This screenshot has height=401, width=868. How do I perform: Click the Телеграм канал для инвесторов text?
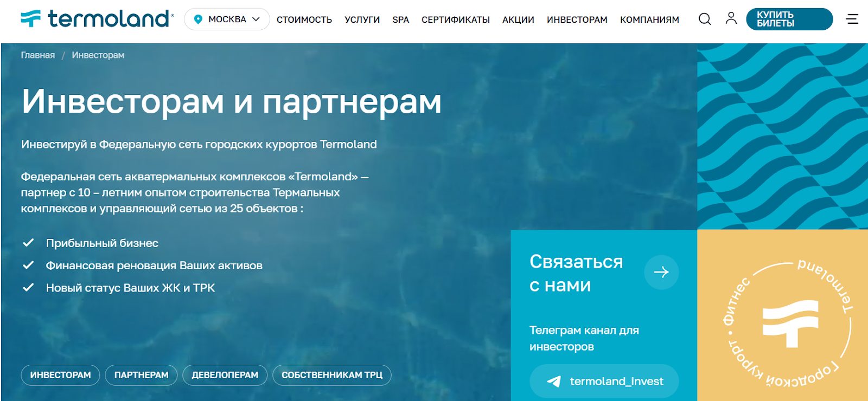coord(584,338)
